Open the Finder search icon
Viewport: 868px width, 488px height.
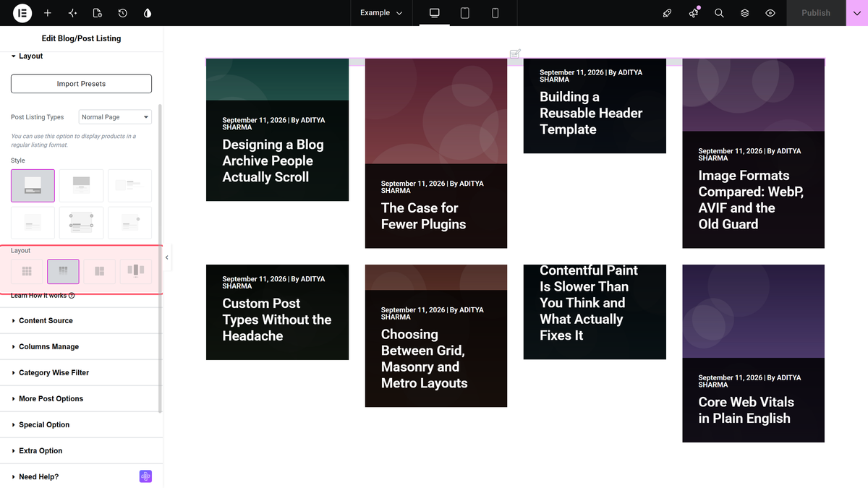coord(719,13)
